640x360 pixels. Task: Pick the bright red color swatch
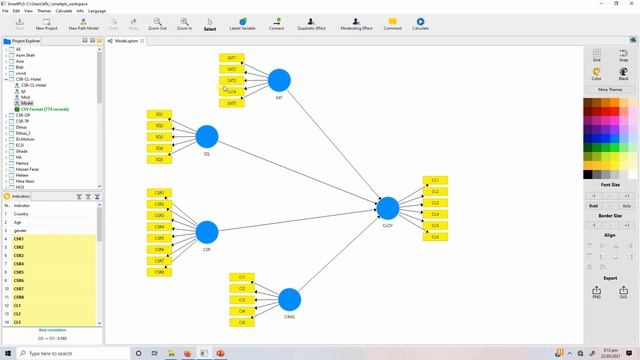615,111
